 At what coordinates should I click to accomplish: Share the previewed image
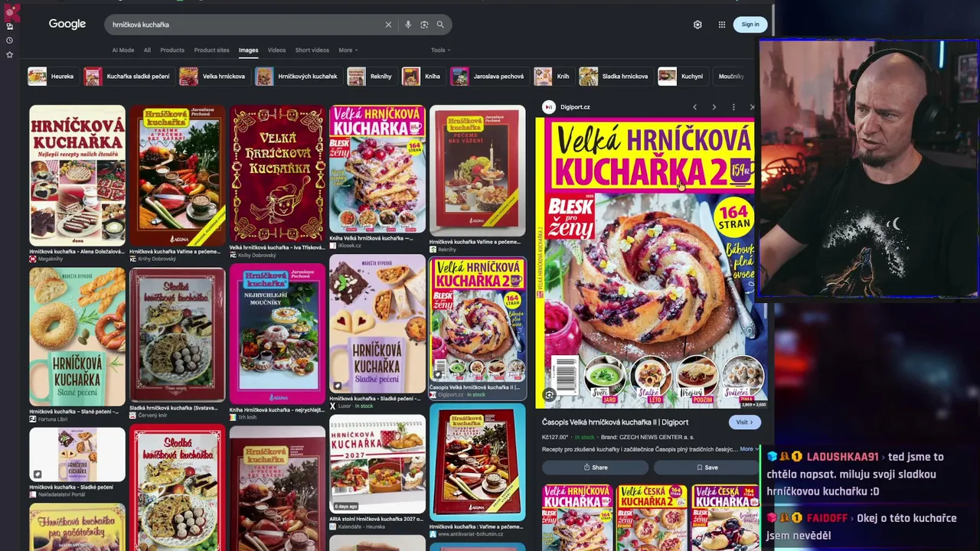coord(595,468)
